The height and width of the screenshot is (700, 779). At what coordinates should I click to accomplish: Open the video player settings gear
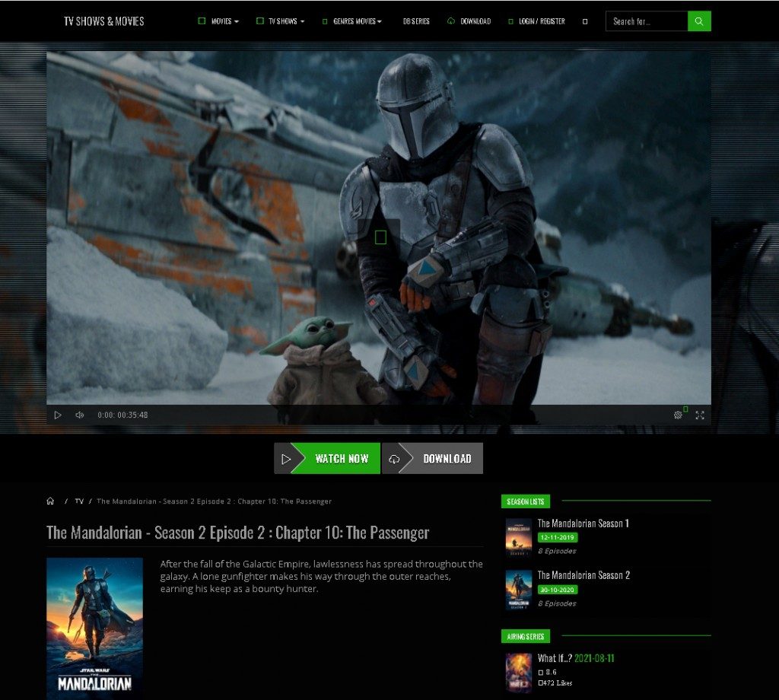[x=678, y=415]
